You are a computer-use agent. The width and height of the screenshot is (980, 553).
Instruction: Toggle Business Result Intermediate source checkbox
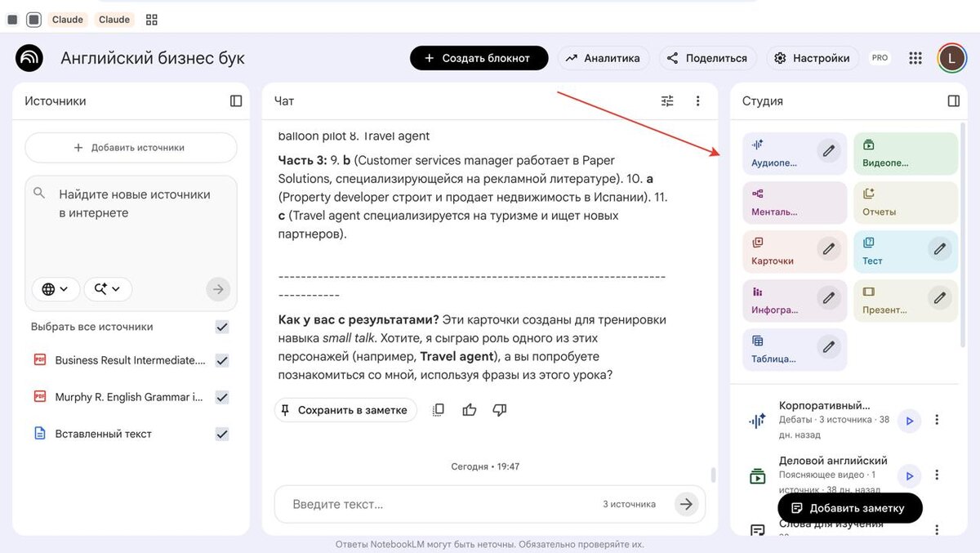tap(222, 360)
